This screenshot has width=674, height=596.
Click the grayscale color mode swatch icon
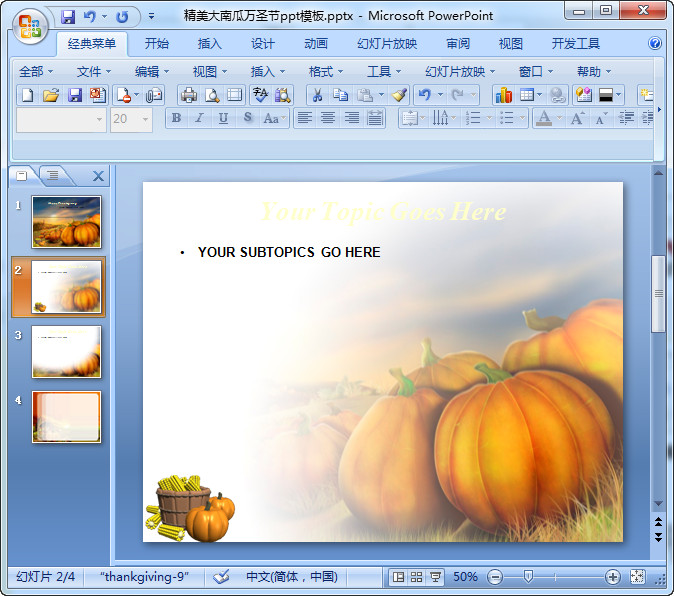tap(605, 95)
